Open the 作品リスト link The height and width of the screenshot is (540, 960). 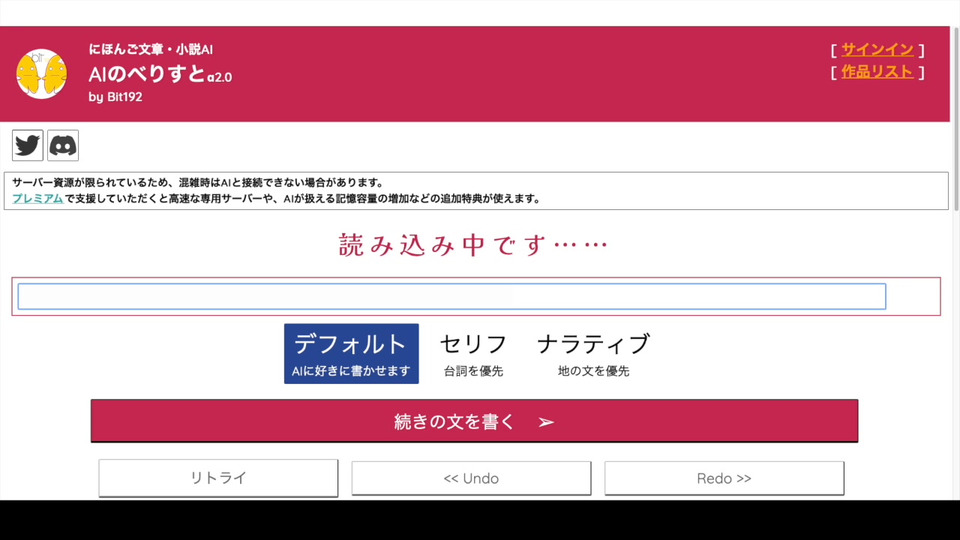(877, 72)
